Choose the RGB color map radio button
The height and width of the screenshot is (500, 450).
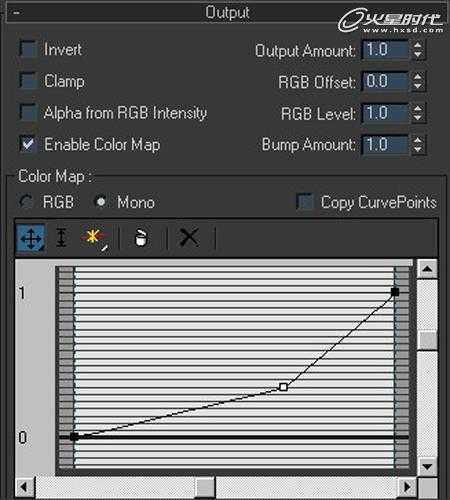(x=26, y=202)
